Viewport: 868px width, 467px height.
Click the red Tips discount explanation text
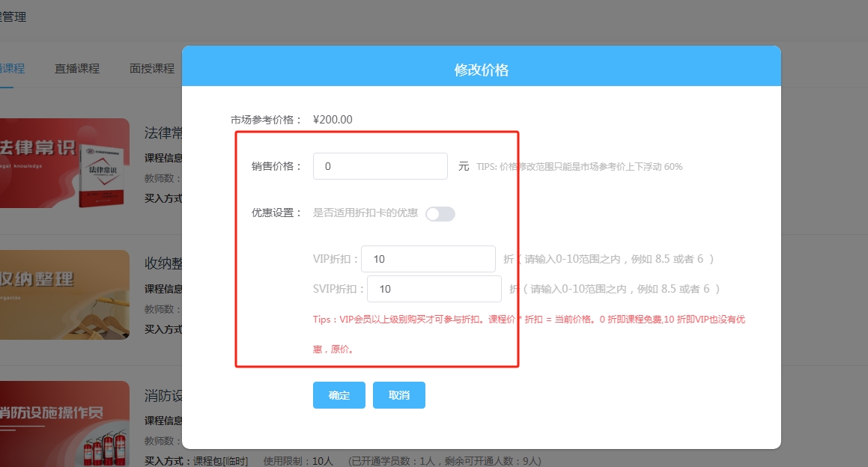(x=529, y=335)
